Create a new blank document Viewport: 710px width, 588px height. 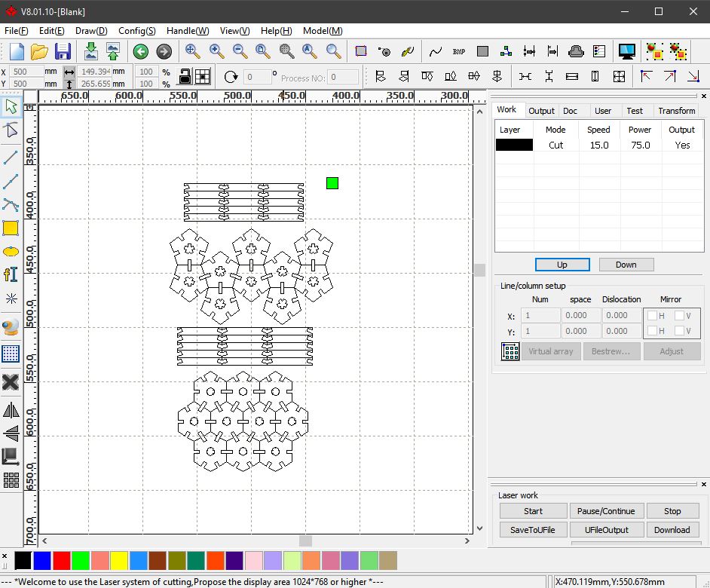click(x=17, y=51)
